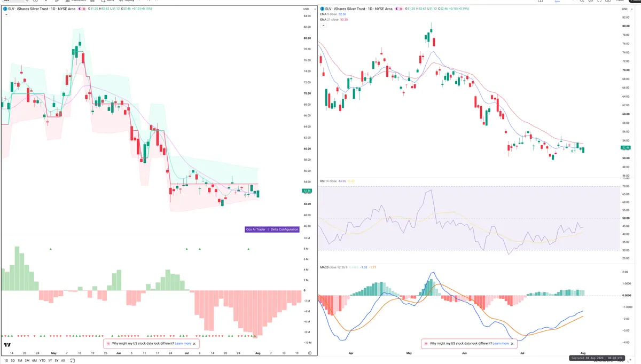
Task: Click SLV symbol title on left chart
Action: (x=41, y=9)
